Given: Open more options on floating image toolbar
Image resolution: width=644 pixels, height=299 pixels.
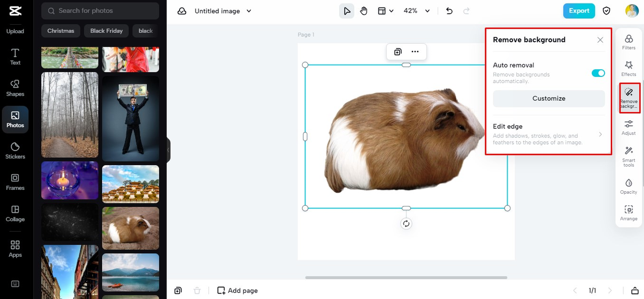Looking at the screenshot, I should pos(415,51).
